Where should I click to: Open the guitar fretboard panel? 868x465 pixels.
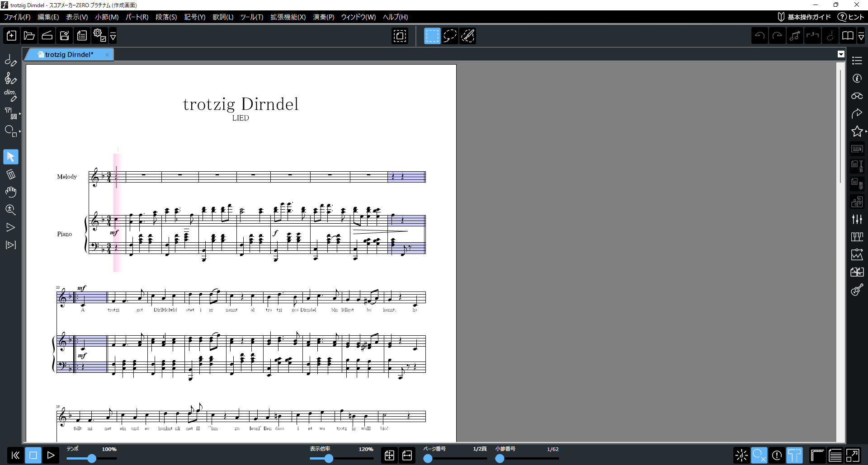[x=857, y=290]
